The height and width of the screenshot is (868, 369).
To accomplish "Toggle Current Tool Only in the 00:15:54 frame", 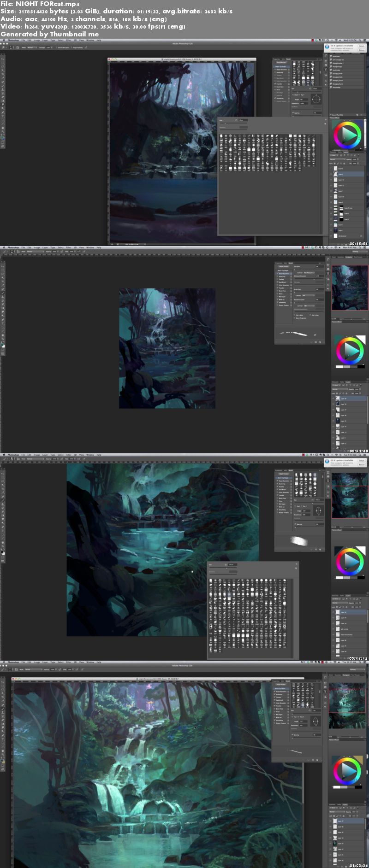I will (331, 115).
